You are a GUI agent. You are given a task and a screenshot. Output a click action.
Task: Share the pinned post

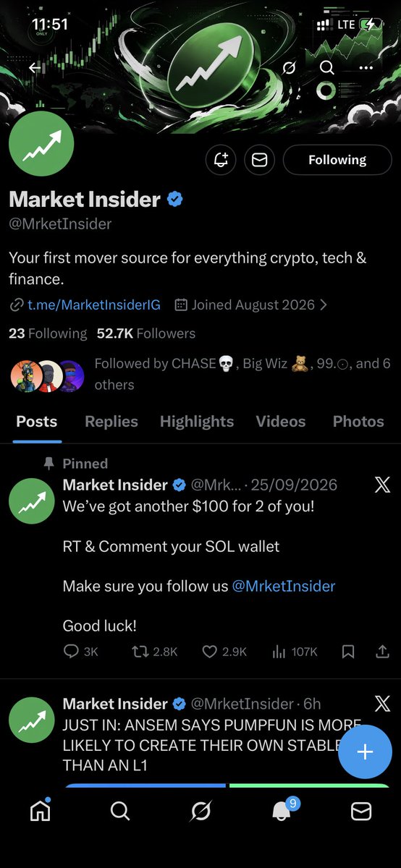(x=382, y=652)
